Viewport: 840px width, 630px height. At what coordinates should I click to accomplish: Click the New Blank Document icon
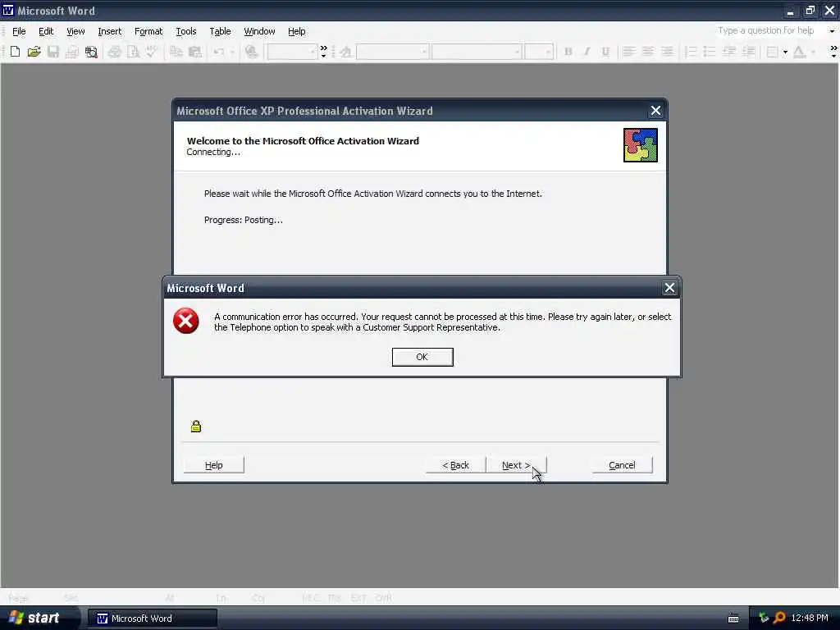coord(15,52)
